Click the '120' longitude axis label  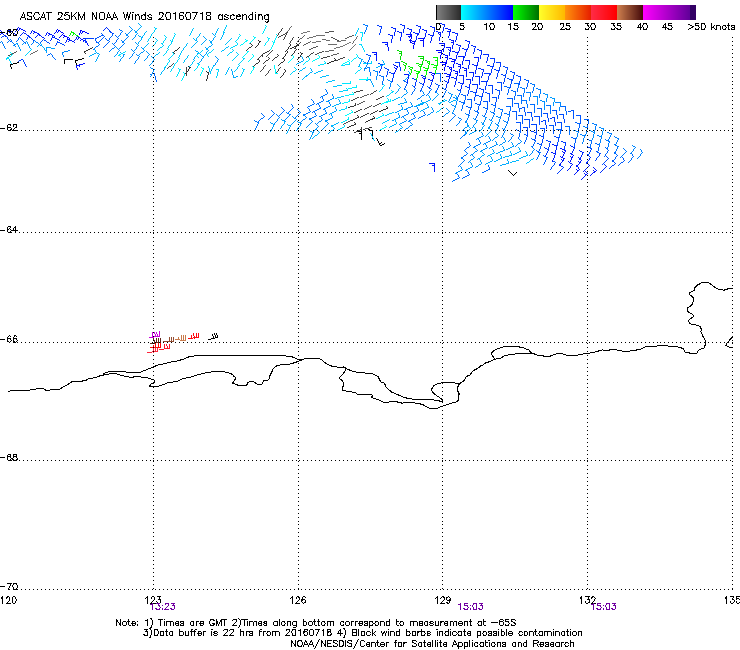click(x=8, y=600)
